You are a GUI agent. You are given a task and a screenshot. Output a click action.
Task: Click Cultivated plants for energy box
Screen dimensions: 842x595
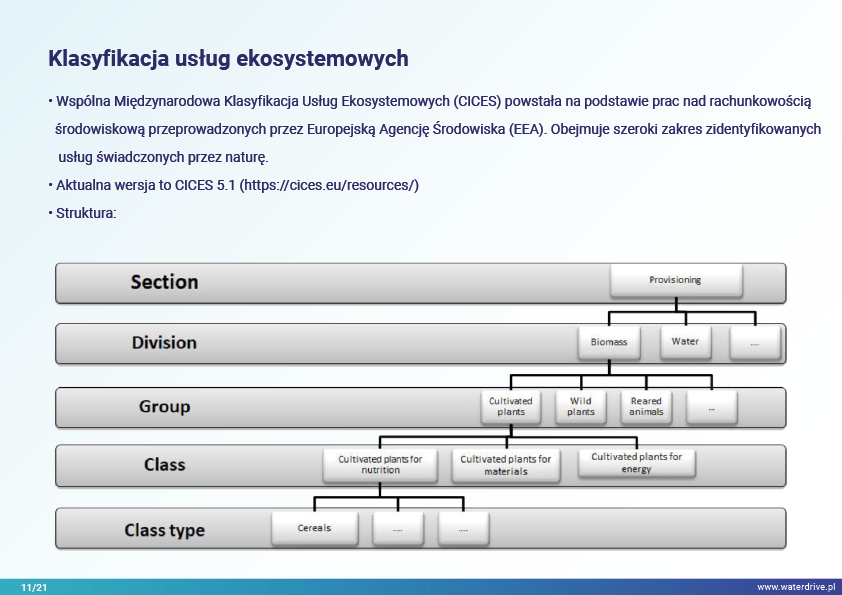coord(636,462)
